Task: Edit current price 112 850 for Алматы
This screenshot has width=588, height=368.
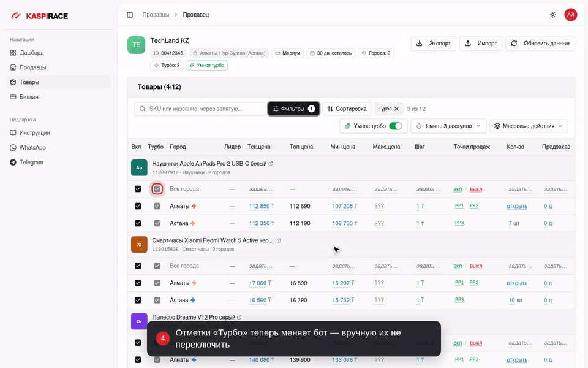Action: 260,206
